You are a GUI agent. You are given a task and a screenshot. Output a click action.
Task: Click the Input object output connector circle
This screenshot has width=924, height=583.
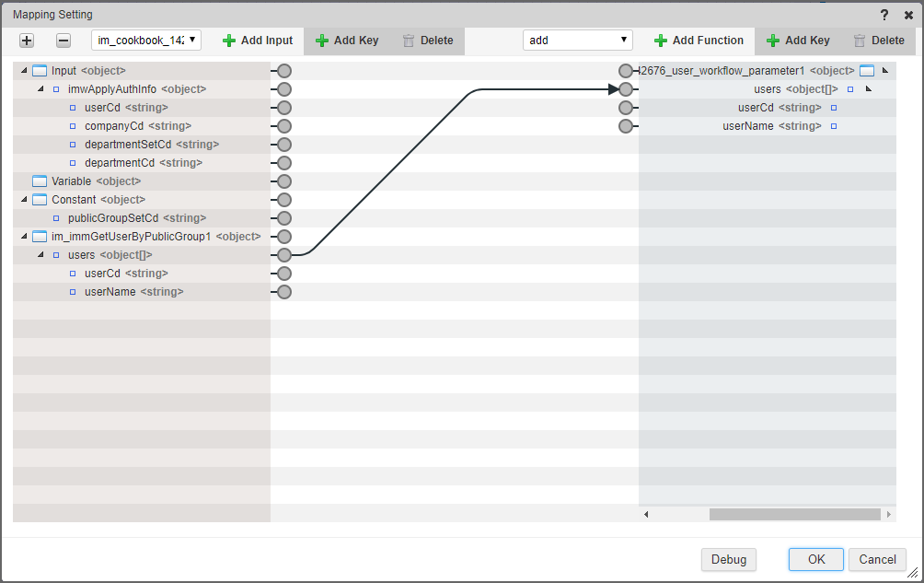click(284, 71)
